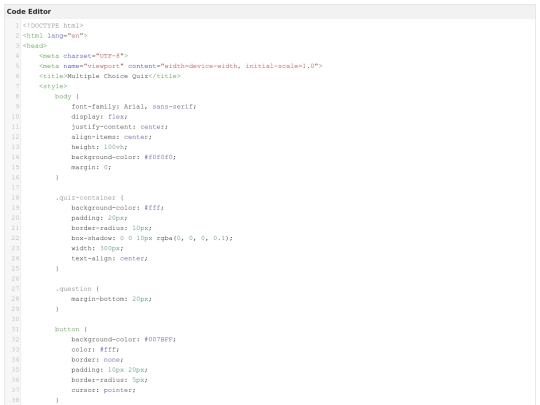The image size is (540, 405).
Task: Click the meta charset UTF-8 line
Action: 83,56
